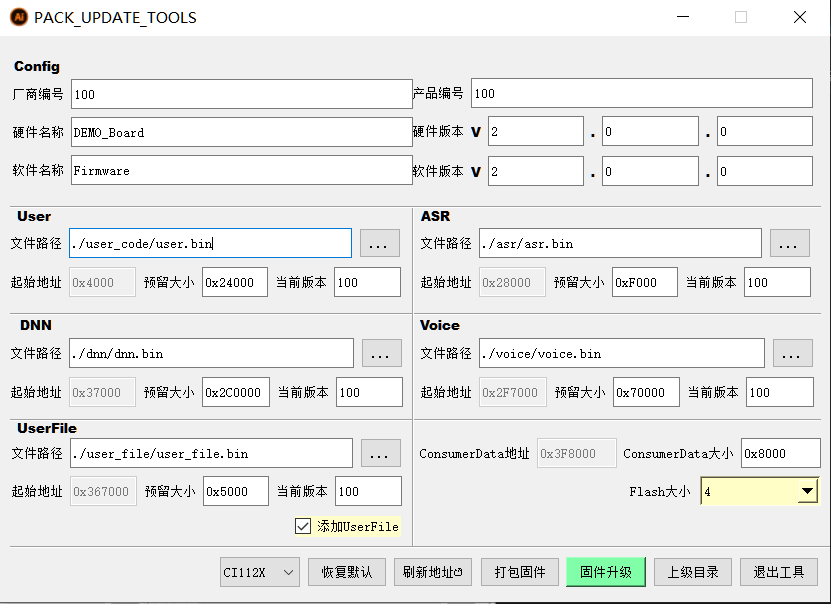
Task: Click the 硬件版本 major version field
Action: [x=536, y=131]
